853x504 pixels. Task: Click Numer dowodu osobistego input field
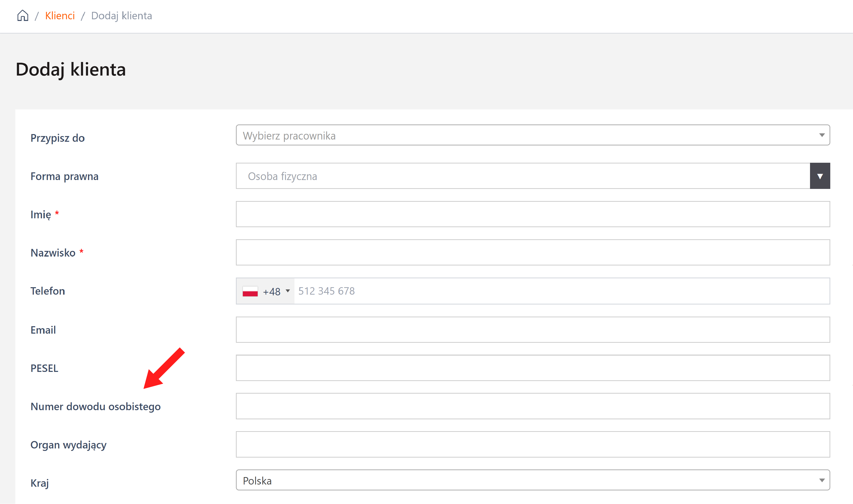point(533,406)
